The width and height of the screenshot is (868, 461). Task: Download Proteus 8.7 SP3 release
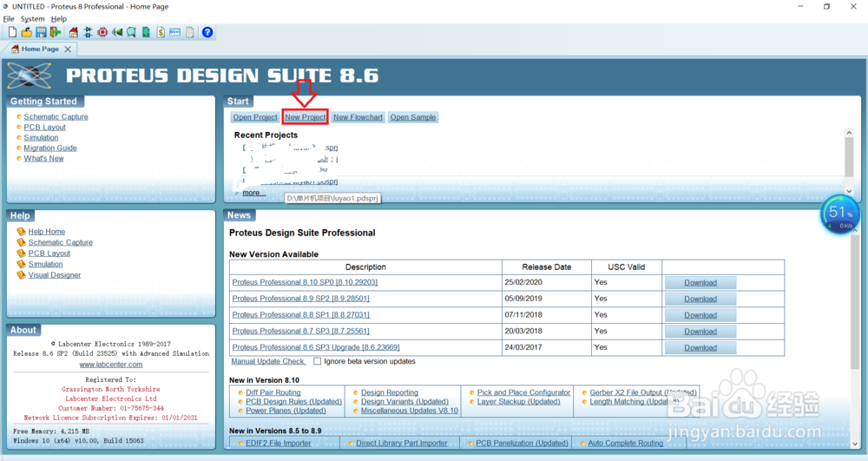click(x=700, y=332)
